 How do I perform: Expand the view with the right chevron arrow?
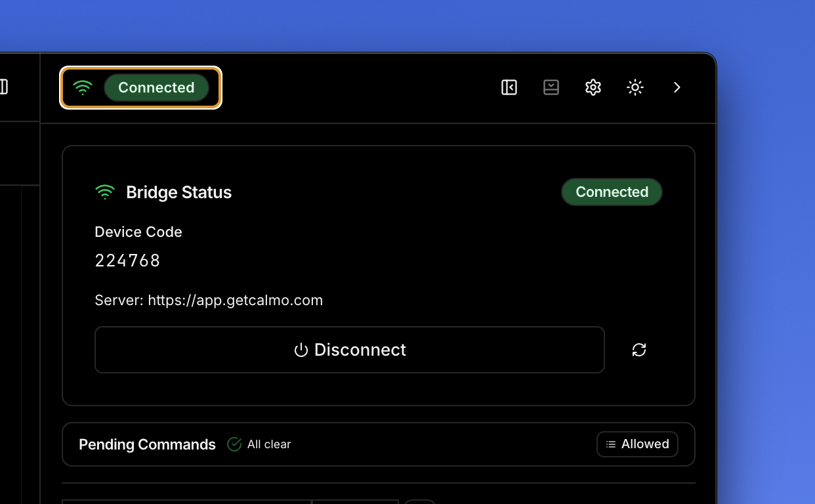(677, 87)
